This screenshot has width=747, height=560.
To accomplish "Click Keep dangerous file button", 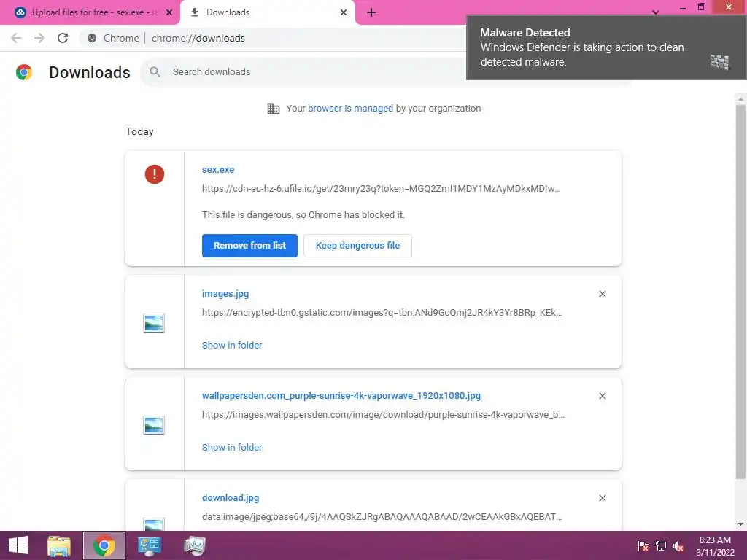I will tap(357, 246).
